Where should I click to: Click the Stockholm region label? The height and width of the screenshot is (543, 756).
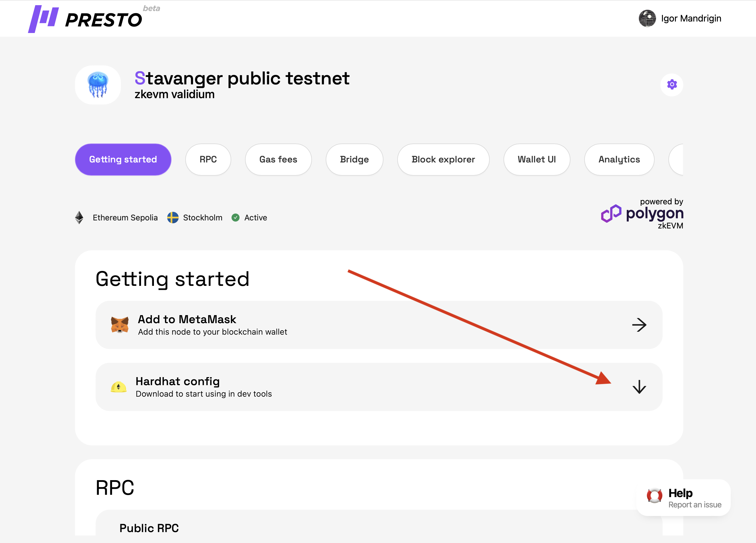point(203,218)
